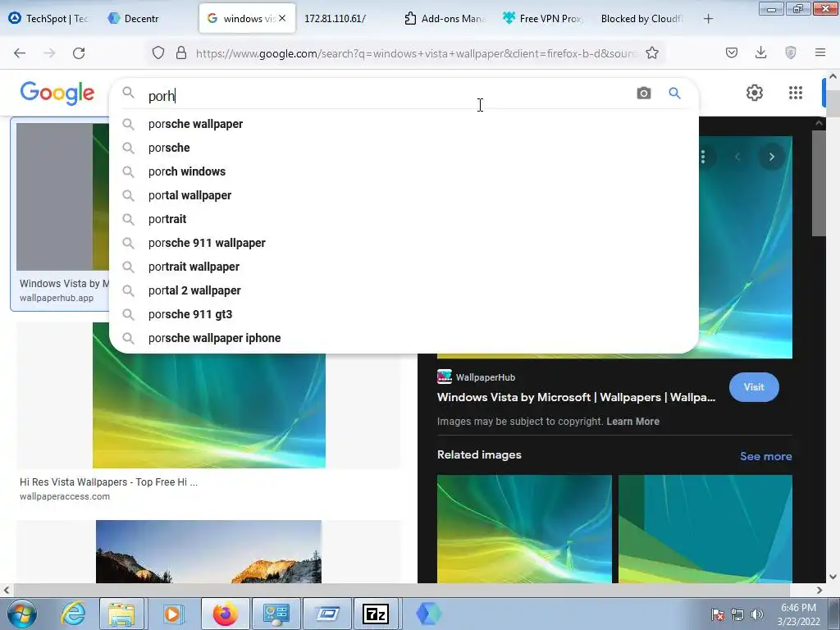Click the VPN shield extension icon
This screenshot has width=840, height=630.
pyautogui.click(x=790, y=53)
